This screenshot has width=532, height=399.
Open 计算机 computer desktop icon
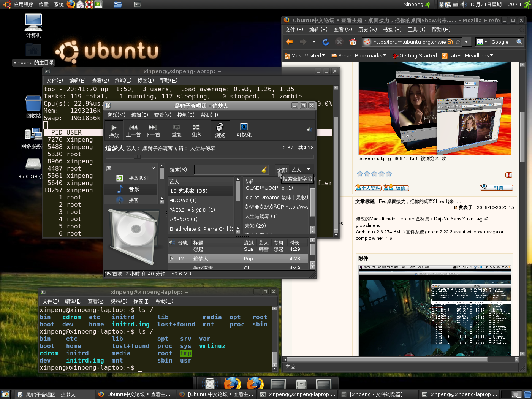[x=33, y=26]
